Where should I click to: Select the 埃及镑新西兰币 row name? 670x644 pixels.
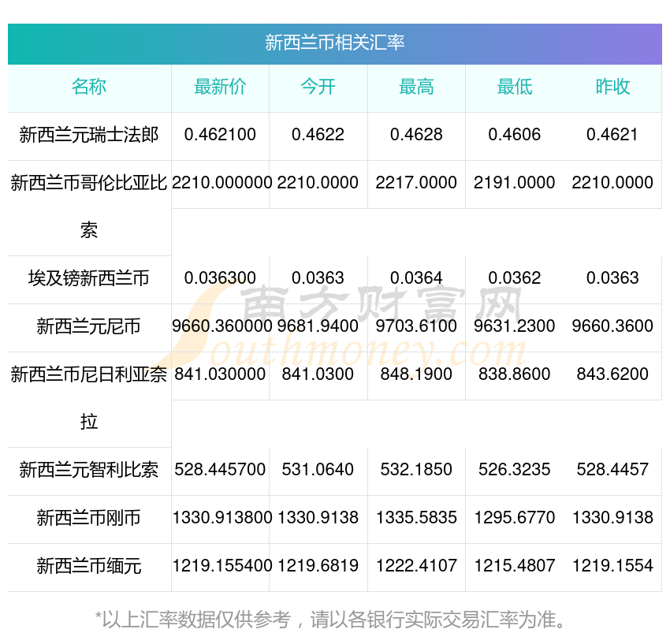(89, 278)
